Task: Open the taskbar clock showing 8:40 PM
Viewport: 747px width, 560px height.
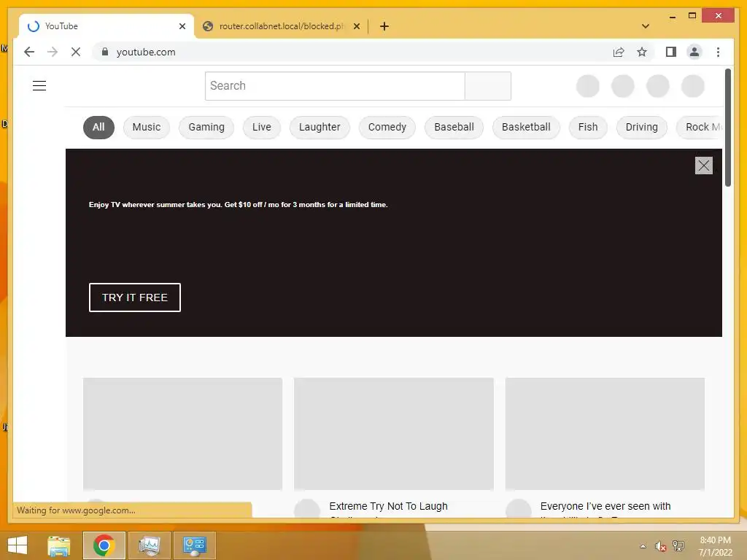Action: point(715,546)
